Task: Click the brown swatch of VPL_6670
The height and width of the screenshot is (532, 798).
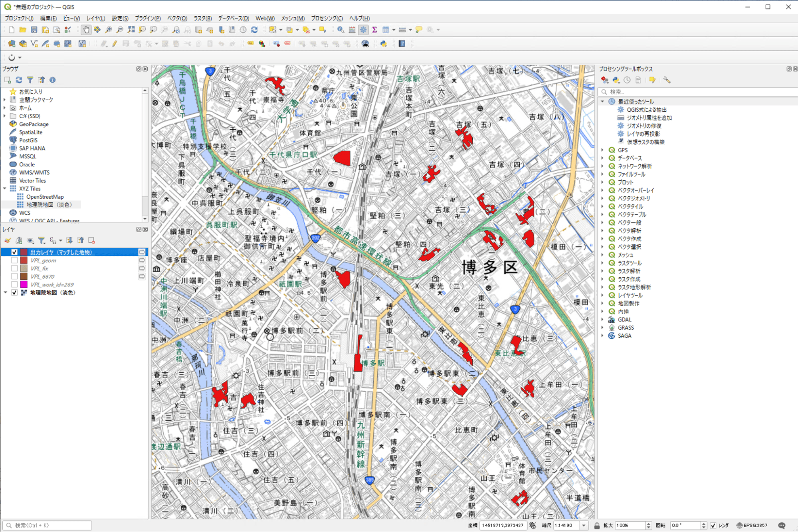Action: point(24,276)
